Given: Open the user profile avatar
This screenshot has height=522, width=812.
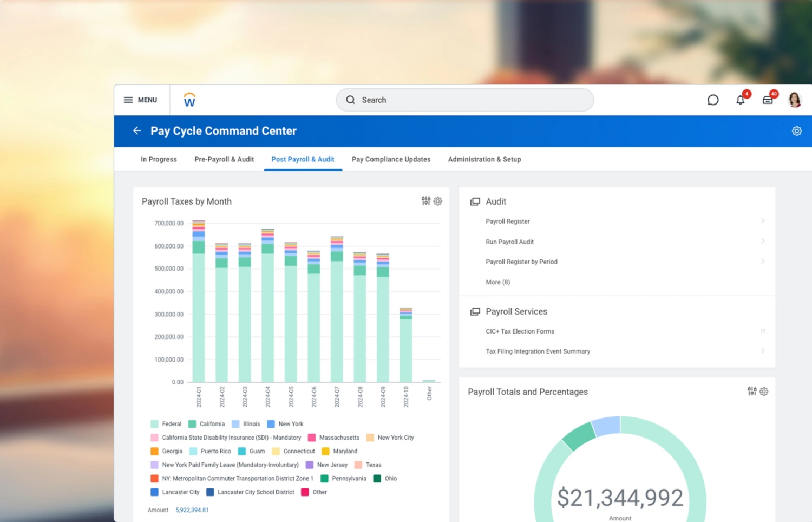Looking at the screenshot, I should [x=794, y=99].
